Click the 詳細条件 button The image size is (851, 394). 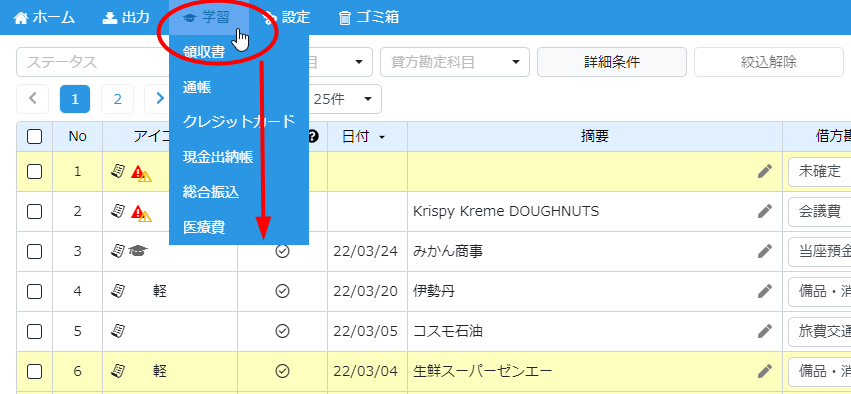click(x=612, y=62)
